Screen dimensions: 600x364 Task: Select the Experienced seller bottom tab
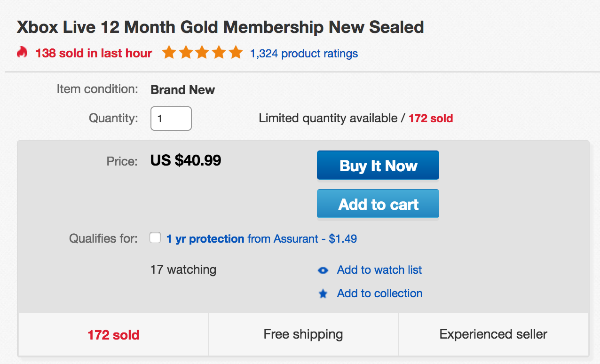coord(493,335)
